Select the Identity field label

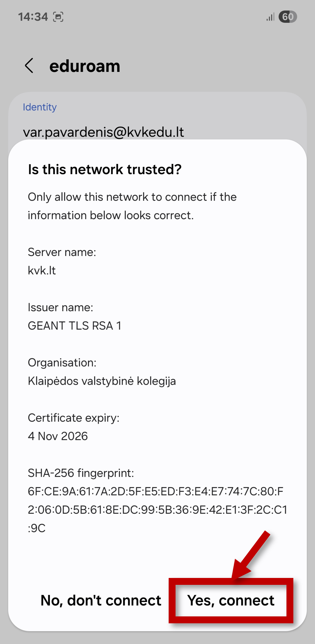click(x=40, y=107)
